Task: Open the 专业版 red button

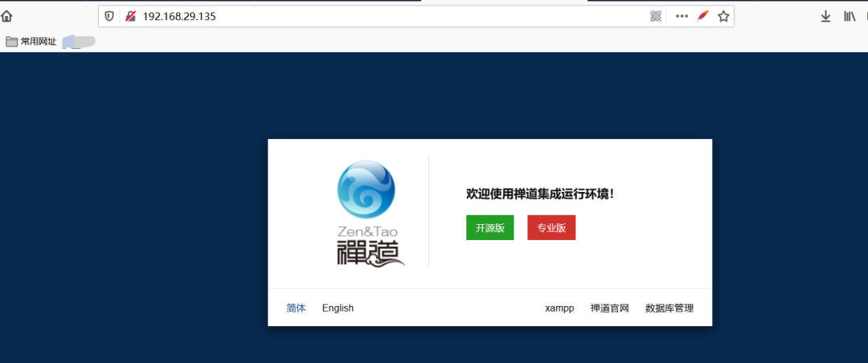Action: coord(551,228)
